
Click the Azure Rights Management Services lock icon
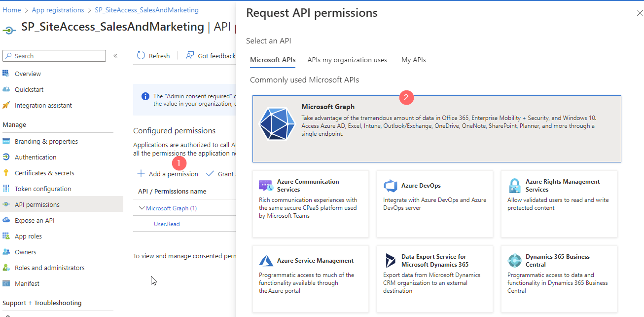(x=515, y=186)
